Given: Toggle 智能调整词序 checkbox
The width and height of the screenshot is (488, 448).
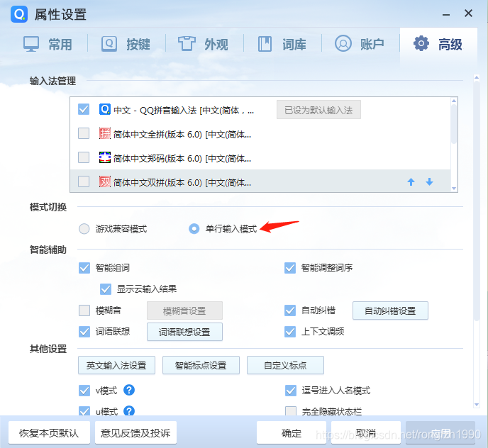Looking at the screenshot, I should point(290,268).
